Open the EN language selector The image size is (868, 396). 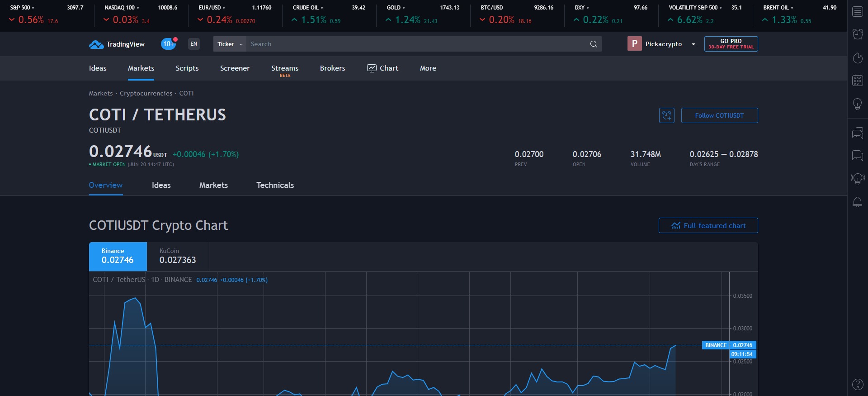[194, 44]
